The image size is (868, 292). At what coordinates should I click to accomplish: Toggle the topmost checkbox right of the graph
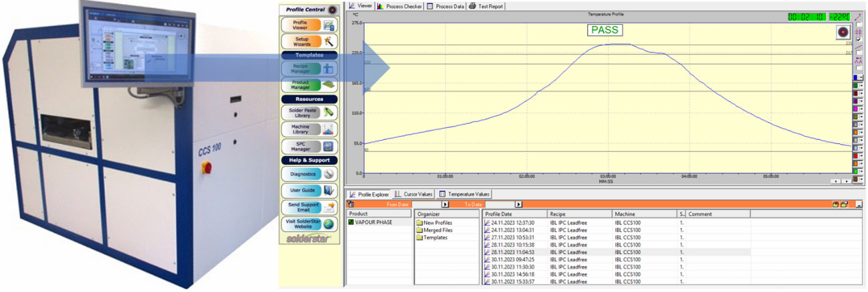859,25
